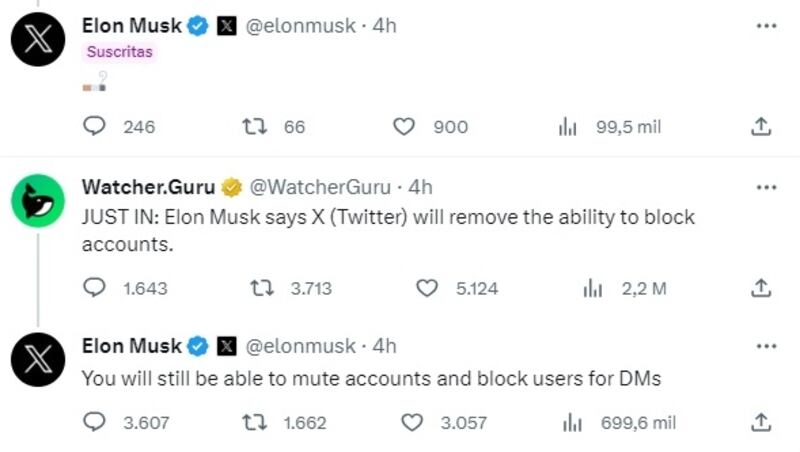Open more options for first Elon Musk tweet
800x452 pixels.
[x=766, y=26]
